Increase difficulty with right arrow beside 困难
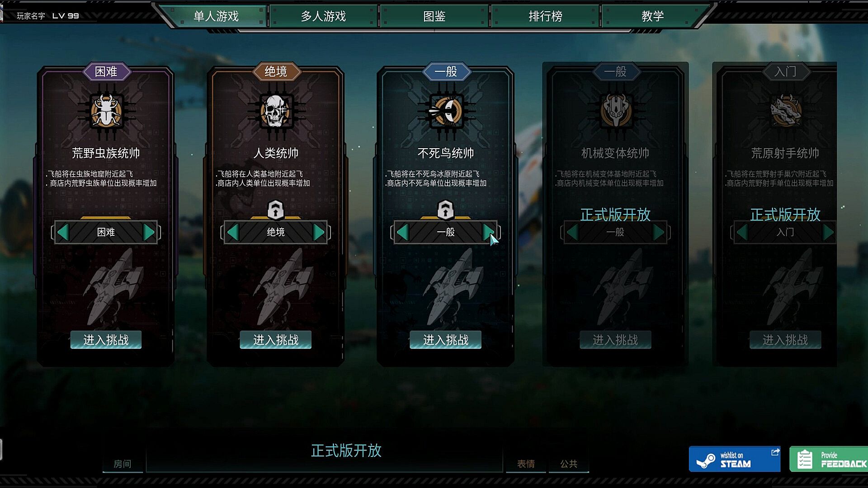 coord(149,232)
